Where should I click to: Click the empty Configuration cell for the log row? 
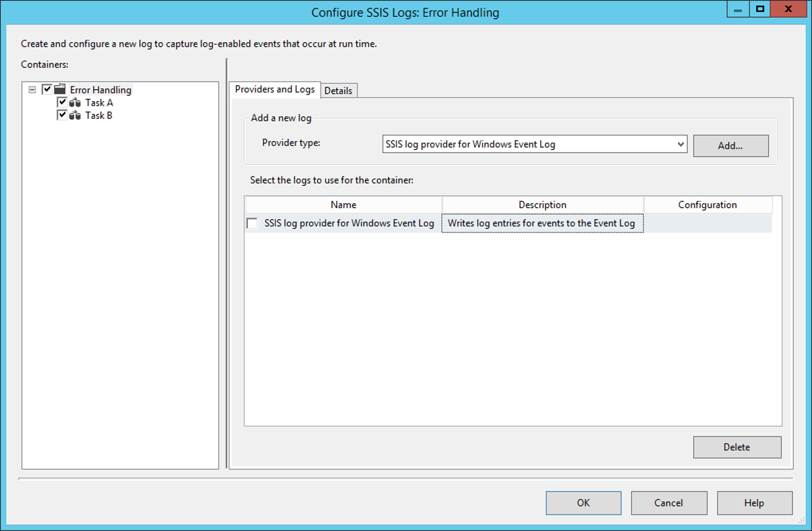pyautogui.click(x=708, y=223)
